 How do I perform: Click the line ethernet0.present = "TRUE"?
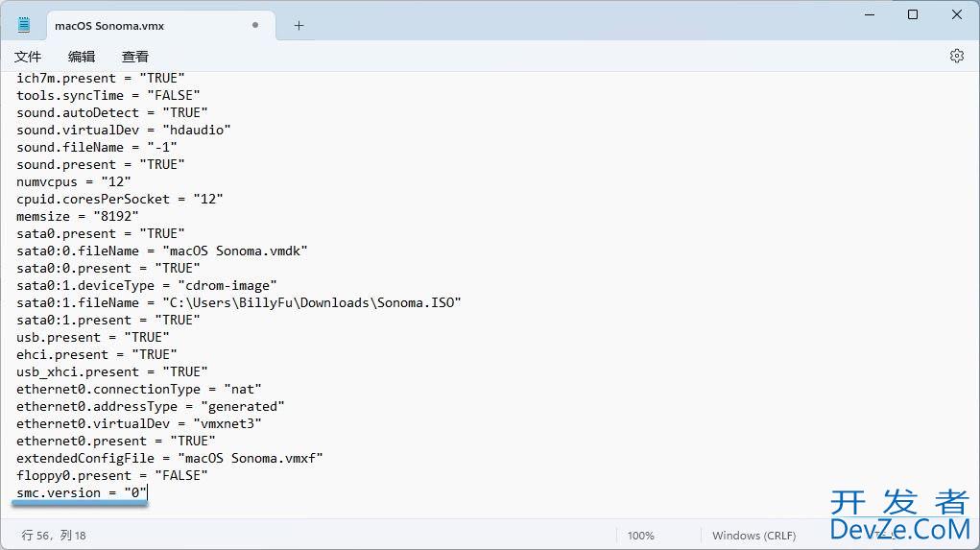[x=116, y=442]
